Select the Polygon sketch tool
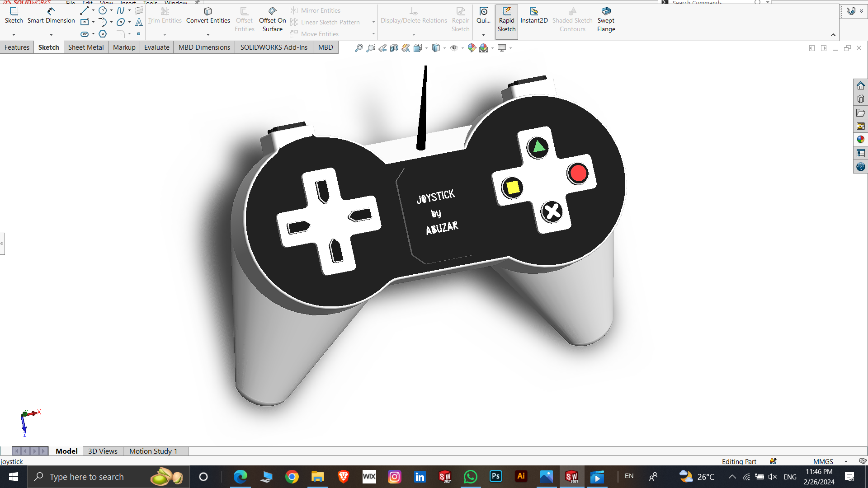Screen dimensions: 868x488 [103, 34]
